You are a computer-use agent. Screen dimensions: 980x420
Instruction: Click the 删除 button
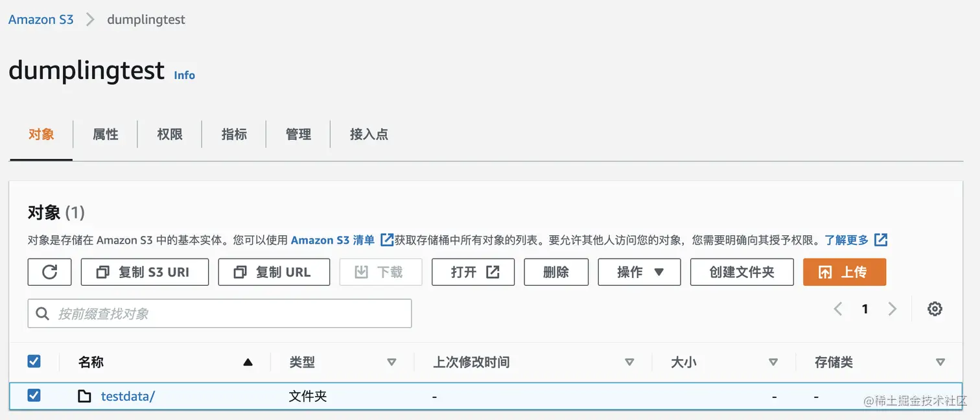click(556, 272)
